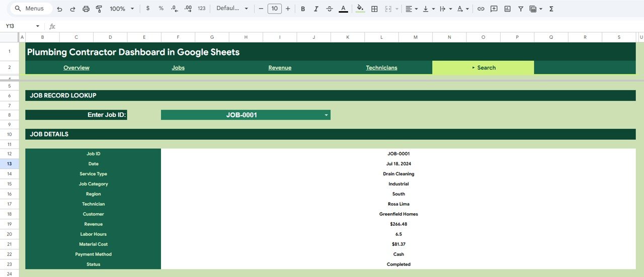Increase decimal places icon
644x277 pixels.
188,9
